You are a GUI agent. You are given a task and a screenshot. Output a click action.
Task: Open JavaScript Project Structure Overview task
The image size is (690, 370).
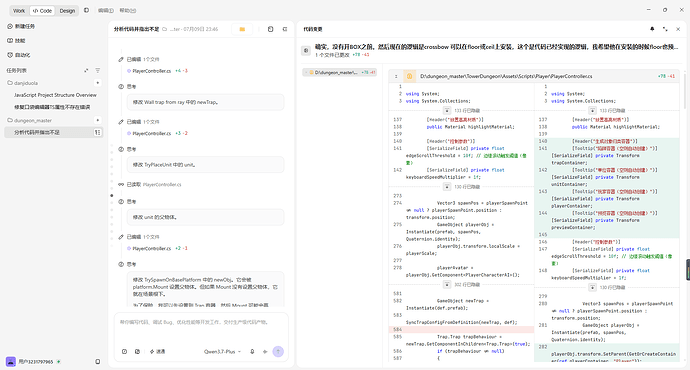click(x=55, y=95)
